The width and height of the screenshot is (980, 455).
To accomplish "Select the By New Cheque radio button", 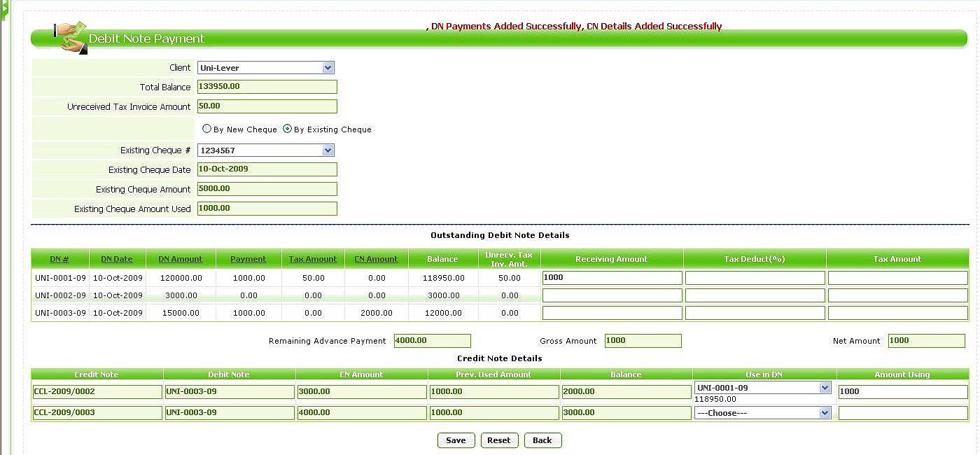I will [206, 129].
